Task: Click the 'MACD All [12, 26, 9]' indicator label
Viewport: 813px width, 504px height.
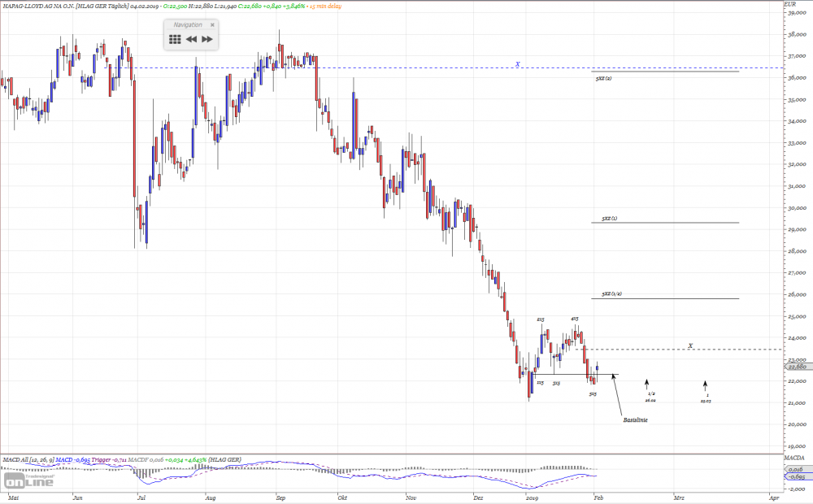Action: click(28, 460)
